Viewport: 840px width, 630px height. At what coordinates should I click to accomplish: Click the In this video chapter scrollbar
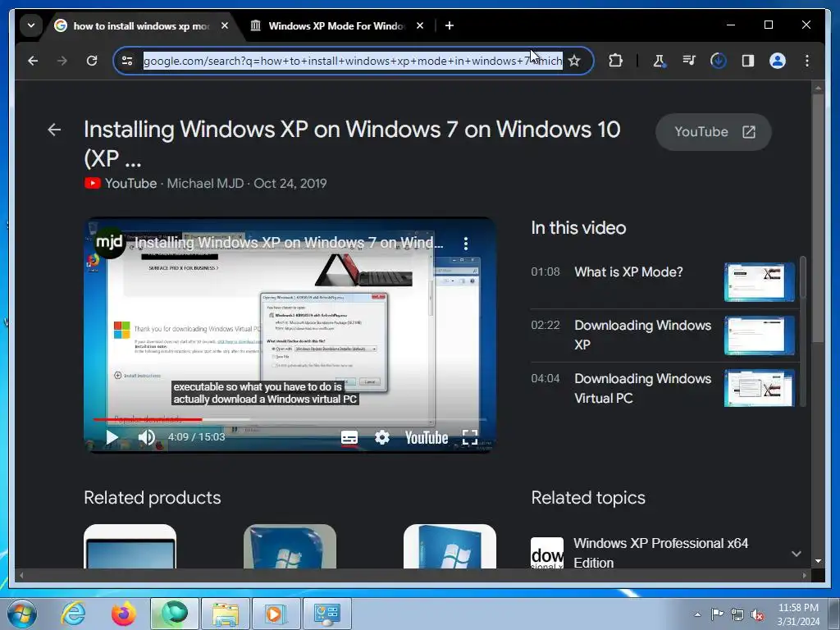pos(802,277)
